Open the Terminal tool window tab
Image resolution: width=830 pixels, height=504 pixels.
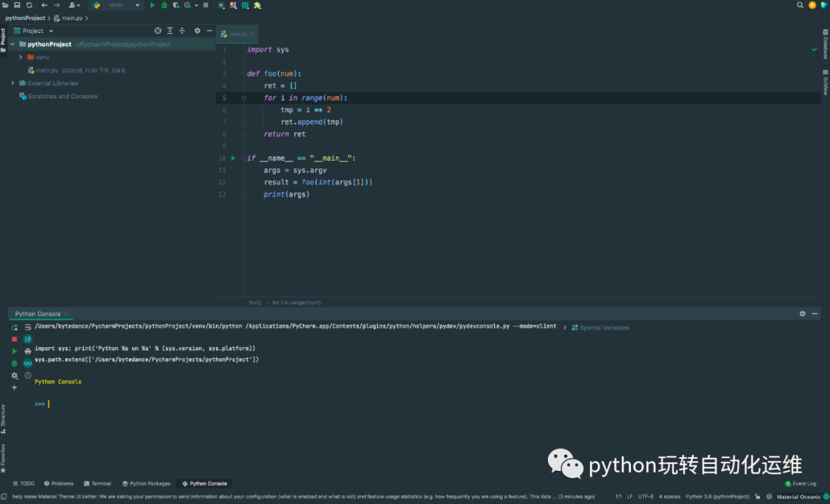(x=98, y=483)
